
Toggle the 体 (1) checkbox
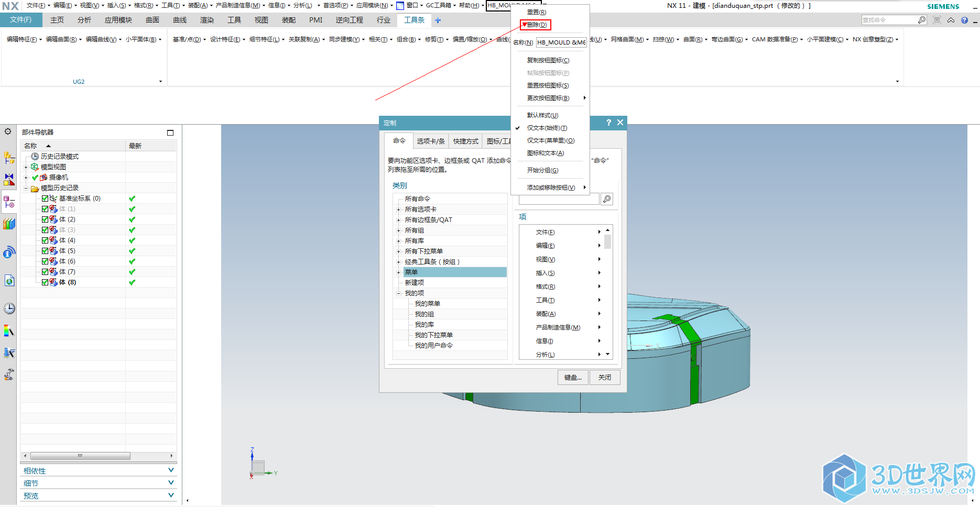(45, 209)
